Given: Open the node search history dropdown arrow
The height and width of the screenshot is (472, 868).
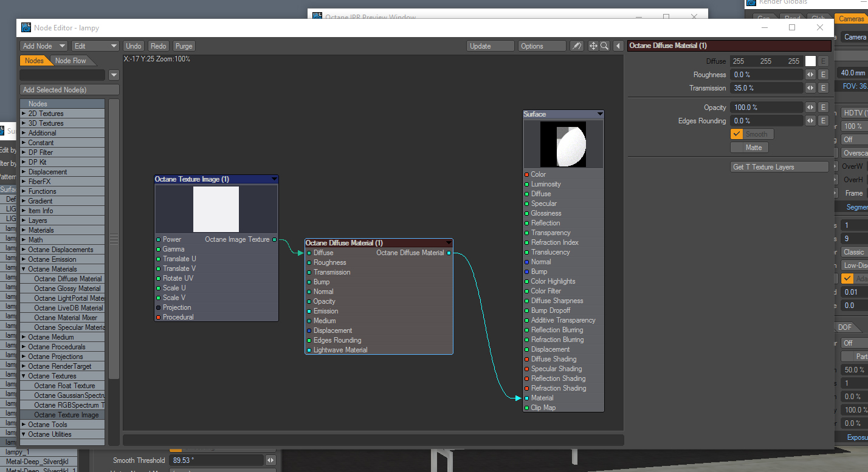Looking at the screenshot, I should pos(114,75).
